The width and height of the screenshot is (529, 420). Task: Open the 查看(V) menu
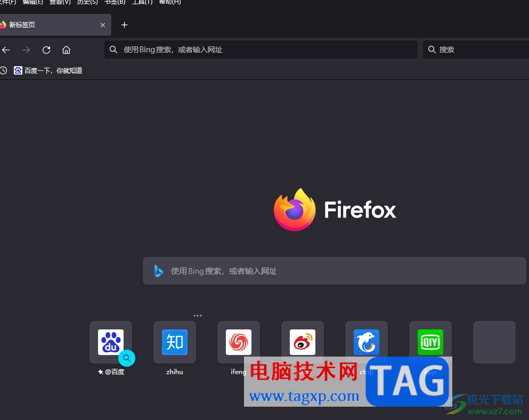[60, 2]
